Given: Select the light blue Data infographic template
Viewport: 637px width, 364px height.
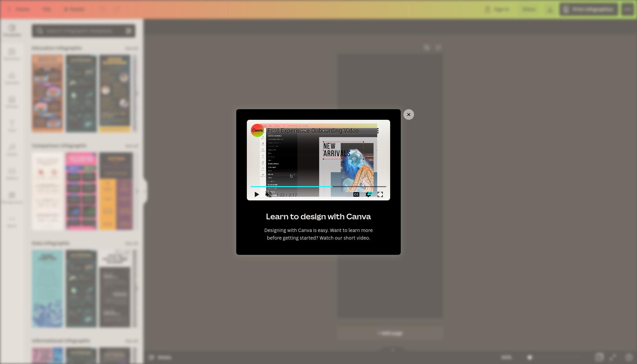Looking at the screenshot, I should pyautogui.click(x=47, y=289).
